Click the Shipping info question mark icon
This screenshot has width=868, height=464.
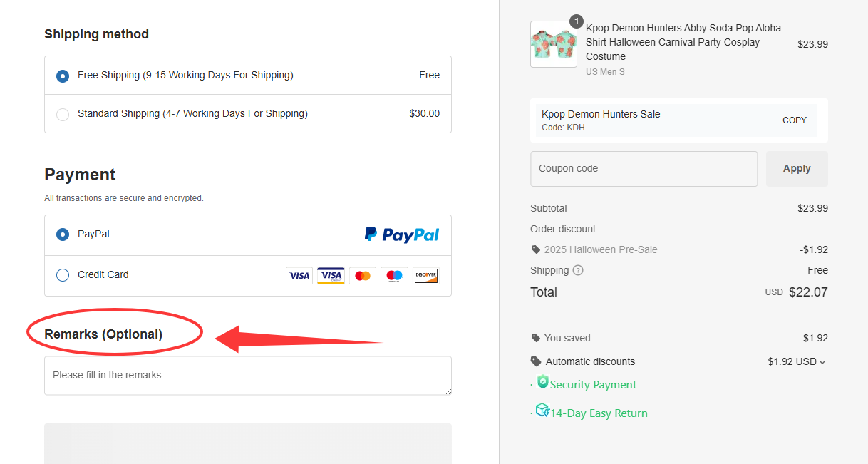(578, 271)
